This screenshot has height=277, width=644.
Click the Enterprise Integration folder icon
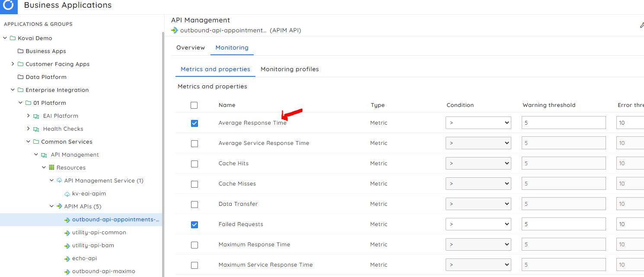point(20,90)
